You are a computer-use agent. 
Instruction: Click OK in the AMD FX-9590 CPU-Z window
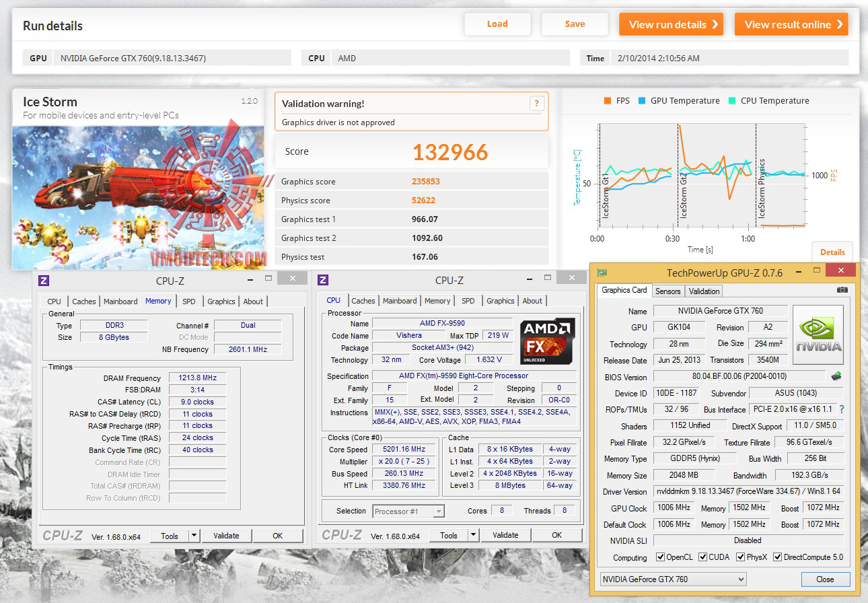[556, 535]
